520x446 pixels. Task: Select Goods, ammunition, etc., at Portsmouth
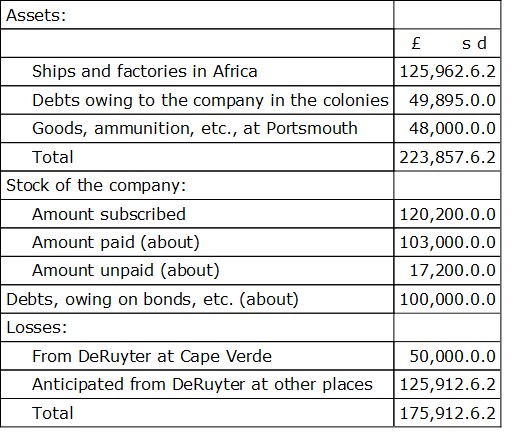(x=195, y=128)
